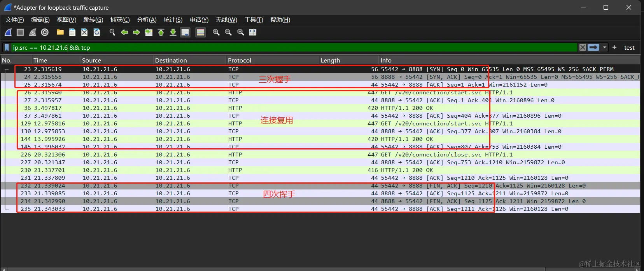644x271 pixels.
Task: Click the start capture shark fin icon
Action: (x=8, y=32)
